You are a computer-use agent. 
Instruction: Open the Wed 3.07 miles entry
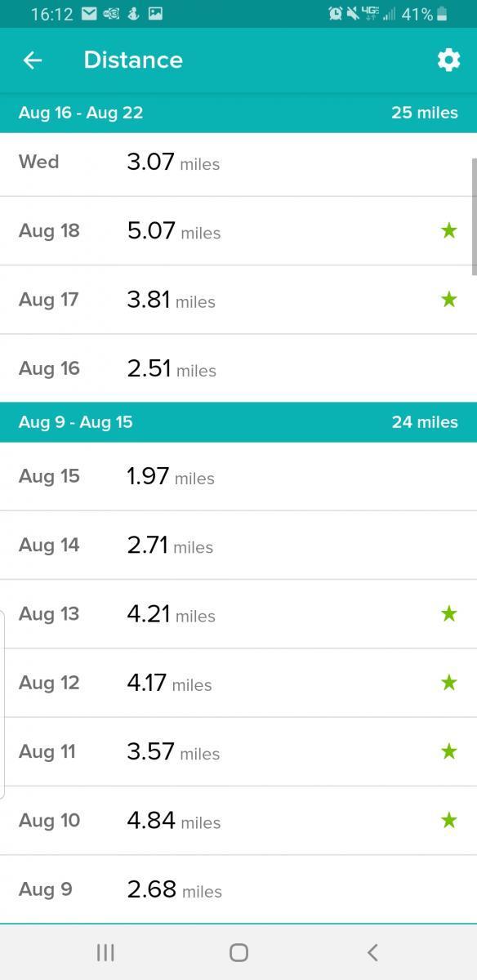coord(238,163)
